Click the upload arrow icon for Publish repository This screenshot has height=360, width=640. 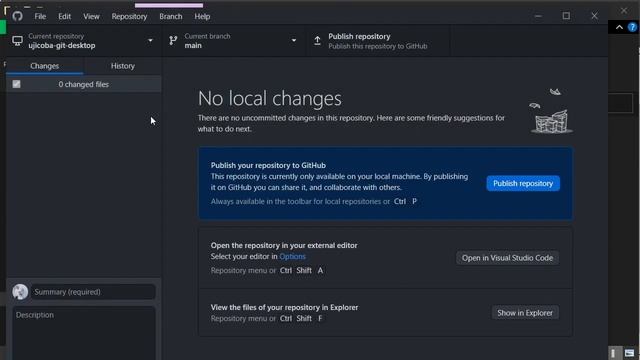tap(317, 41)
